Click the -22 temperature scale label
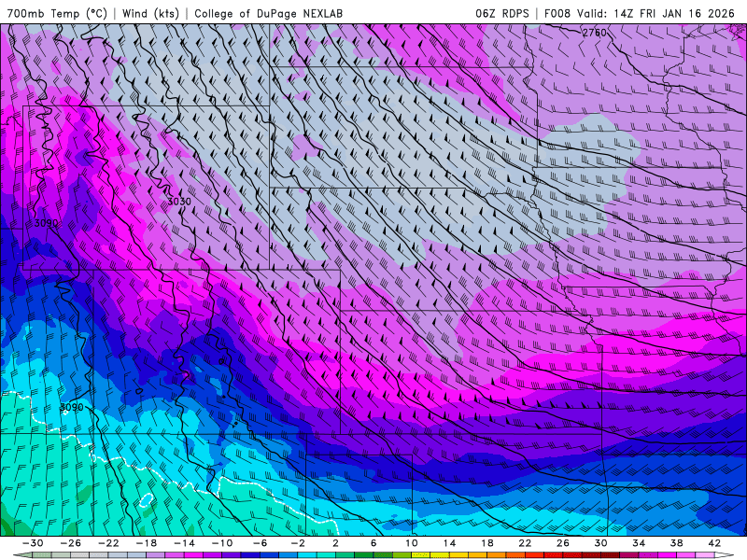 (x=108, y=543)
